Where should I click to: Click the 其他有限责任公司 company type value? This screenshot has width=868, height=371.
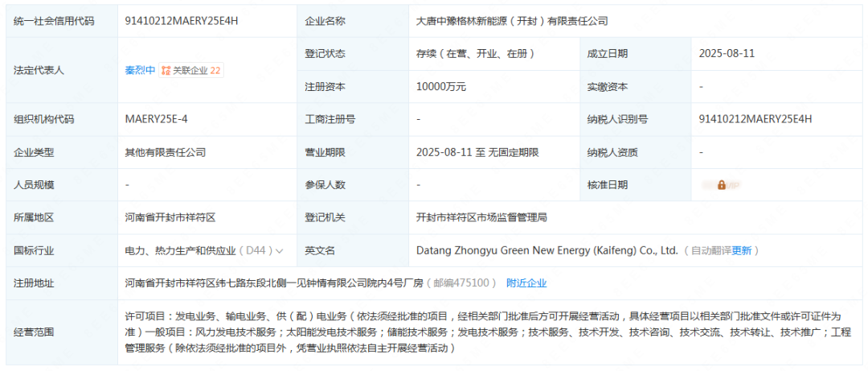pos(165,152)
